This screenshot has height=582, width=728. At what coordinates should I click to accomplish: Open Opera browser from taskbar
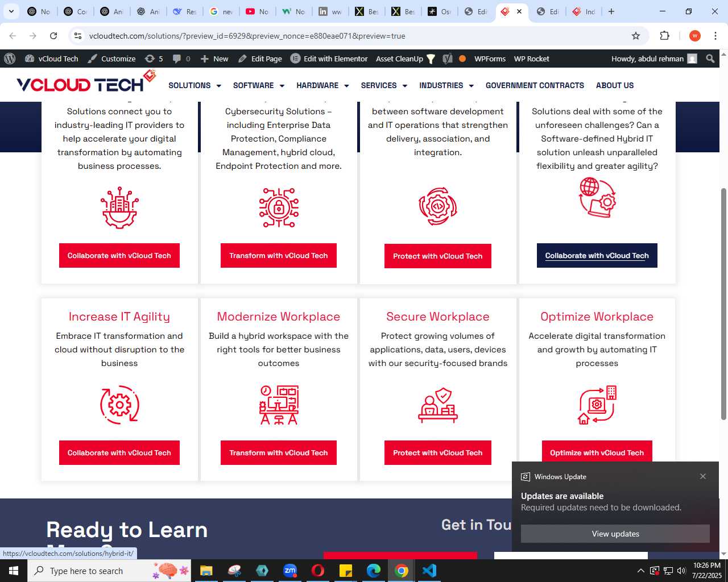pyautogui.click(x=318, y=571)
